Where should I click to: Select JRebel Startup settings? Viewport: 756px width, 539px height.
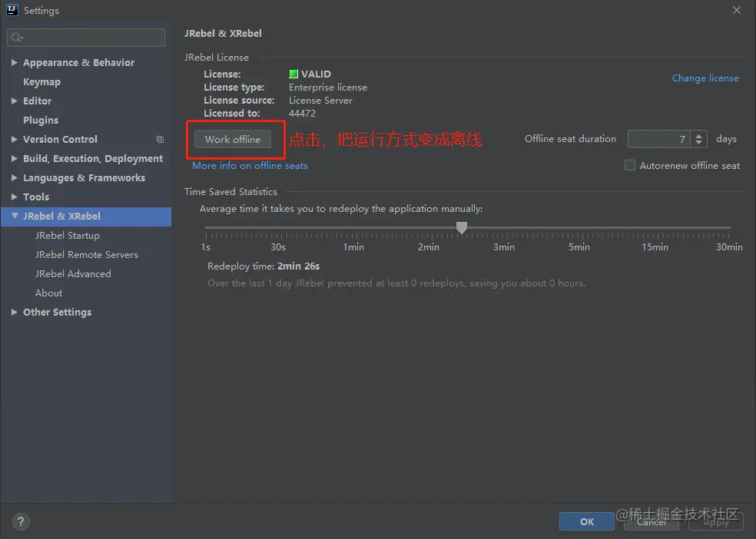68,236
